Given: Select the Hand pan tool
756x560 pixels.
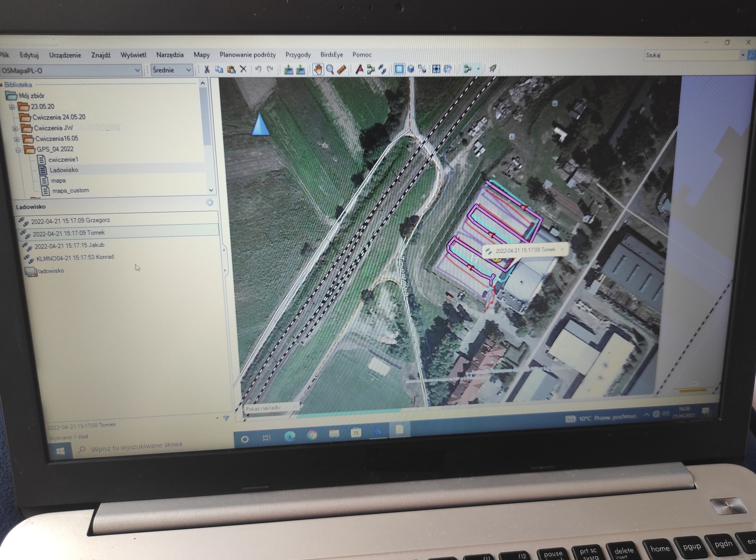Looking at the screenshot, I should [318, 70].
